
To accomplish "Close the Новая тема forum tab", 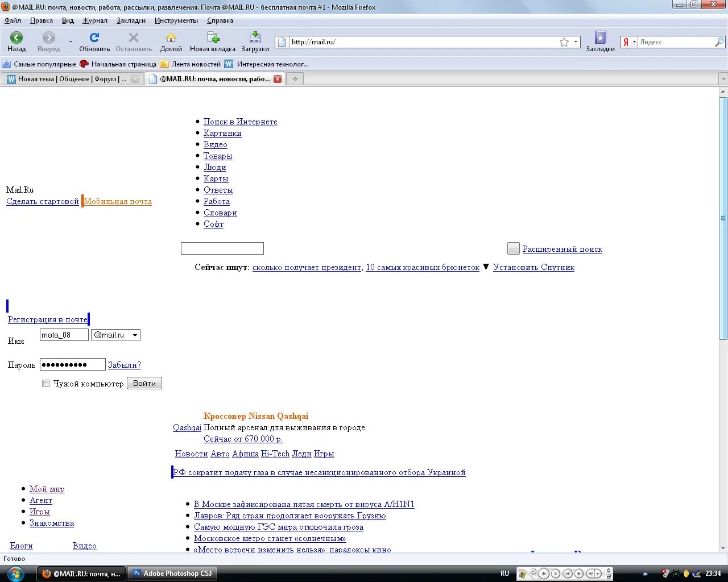I will 135,79.
